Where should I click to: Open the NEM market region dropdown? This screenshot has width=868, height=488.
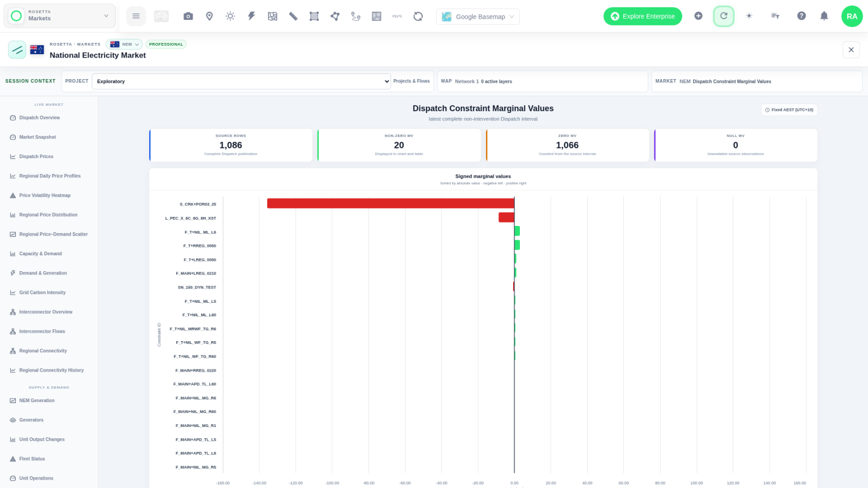[124, 44]
